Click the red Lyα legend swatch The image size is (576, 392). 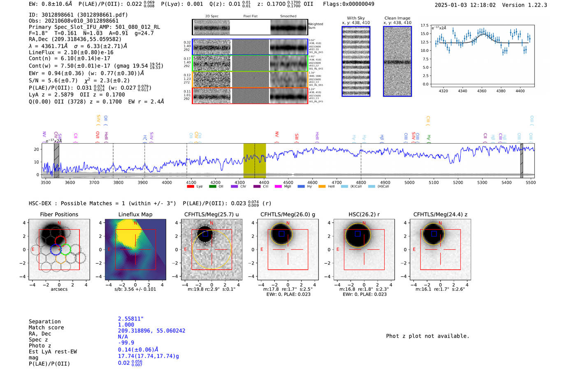point(190,187)
